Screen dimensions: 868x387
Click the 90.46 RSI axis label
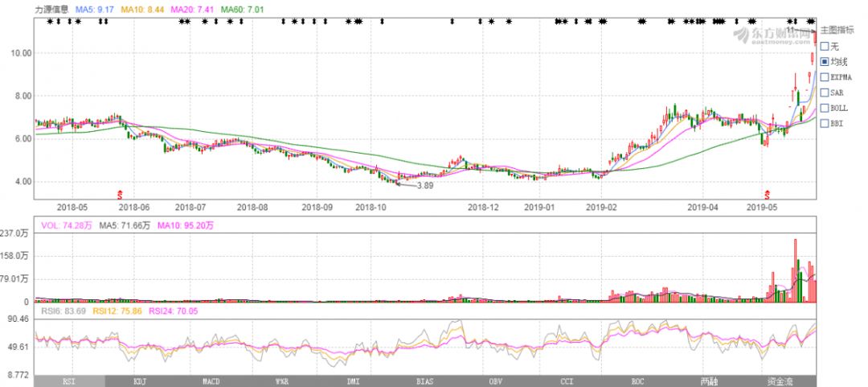coord(17,319)
